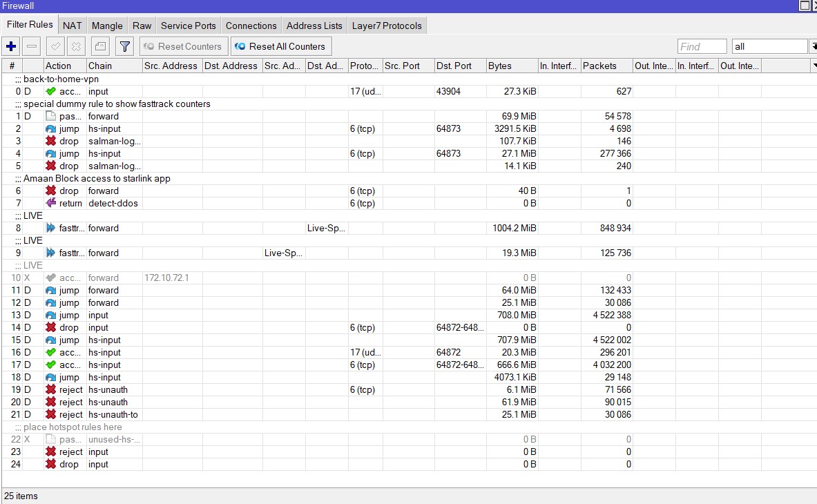This screenshot has height=504, width=817.
Task: Click accept icon of rule 0
Action: pos(50,91)
